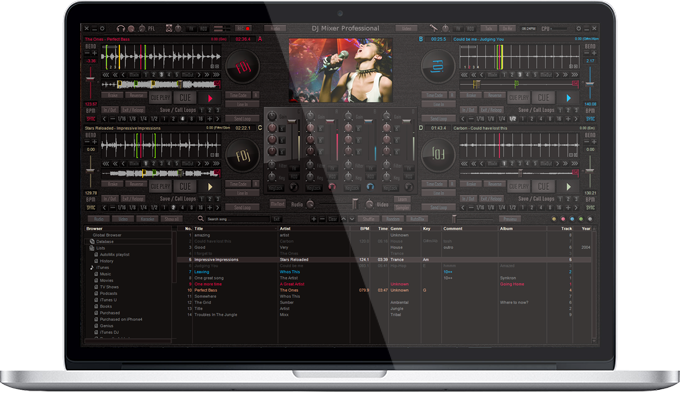This screenshot has height=397, width=680.
Task: Click the CUE button on deck A
Action: coord(185,98)
